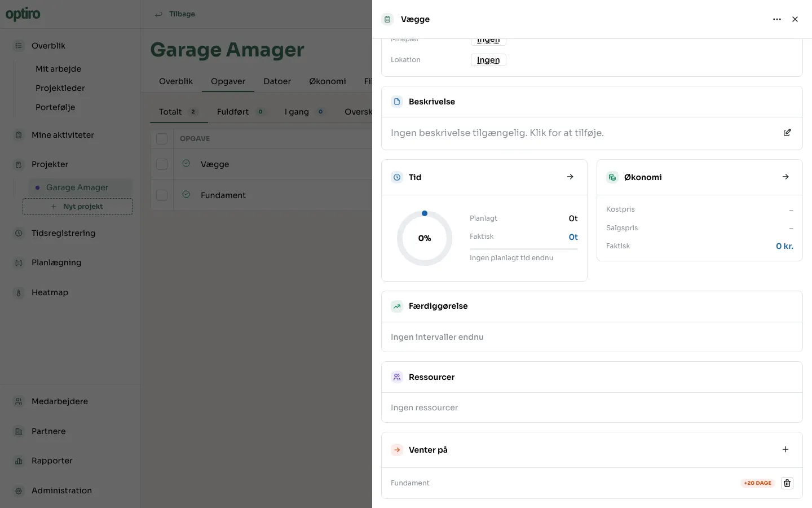This screenshot has height=508, width=812.
Task: Open Garage Amager project in sidebar
Action: (81, 187)
